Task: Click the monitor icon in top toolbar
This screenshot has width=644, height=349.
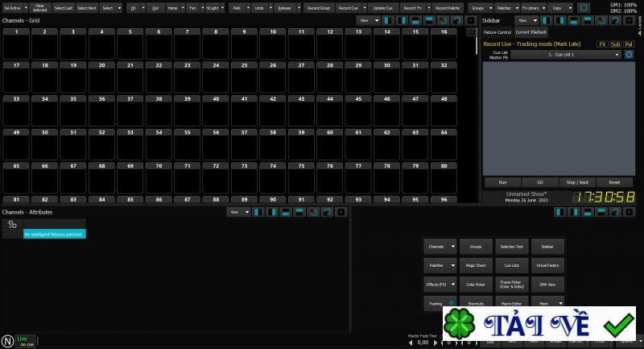Action: (584, 7)
